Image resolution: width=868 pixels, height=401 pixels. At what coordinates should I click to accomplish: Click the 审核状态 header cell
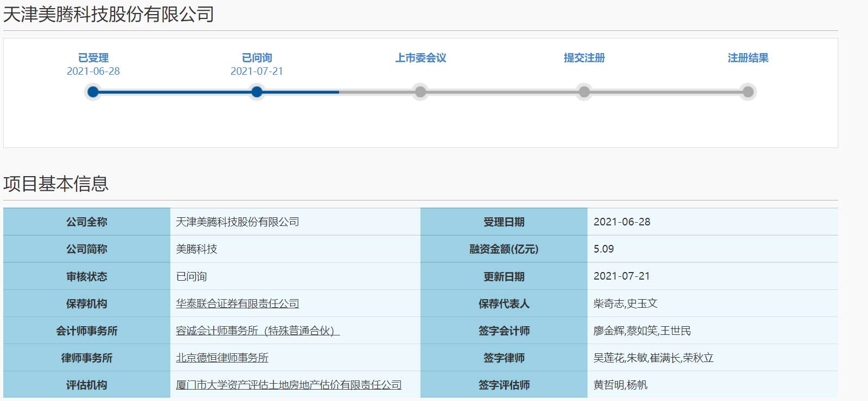[87, 276]
